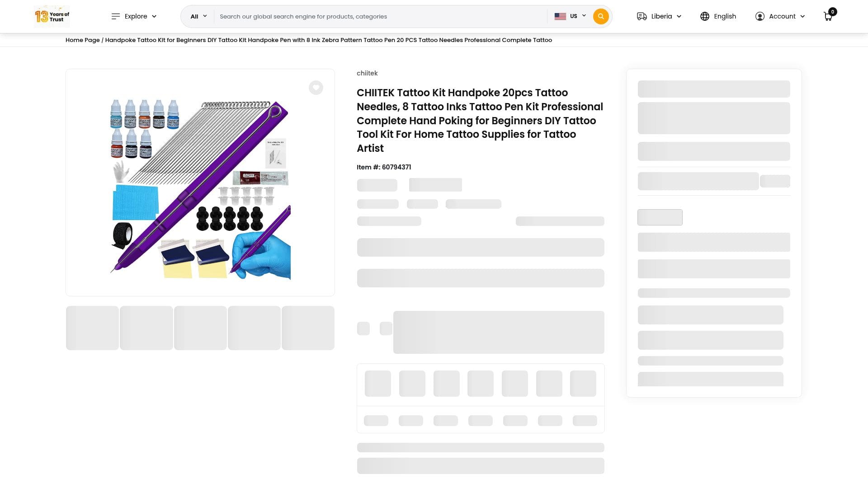Click the Explore hamburger menu icon

tap(116, 16)
